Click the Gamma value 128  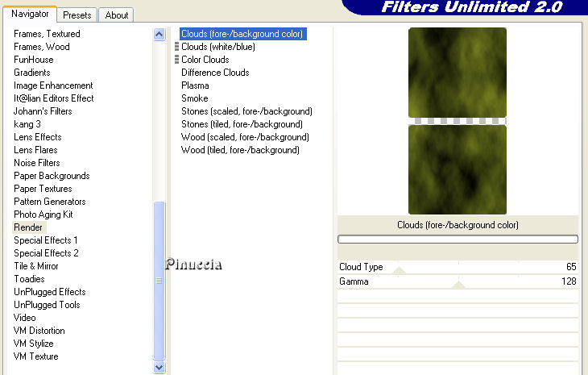tap(569, 281)
